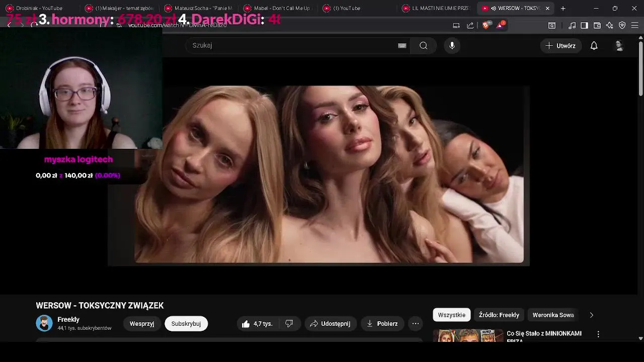Switch to the Drobiniak - YouTube tab

[40, 9]
